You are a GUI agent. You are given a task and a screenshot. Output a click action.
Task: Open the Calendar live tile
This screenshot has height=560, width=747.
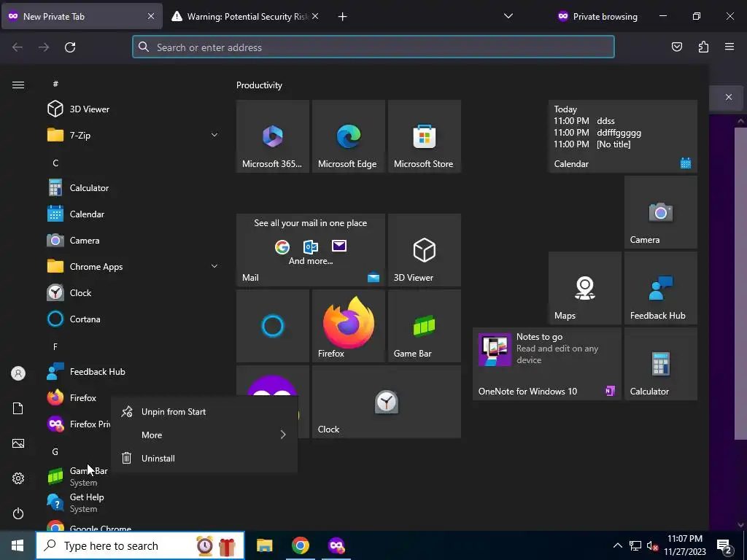pos(623,136)
